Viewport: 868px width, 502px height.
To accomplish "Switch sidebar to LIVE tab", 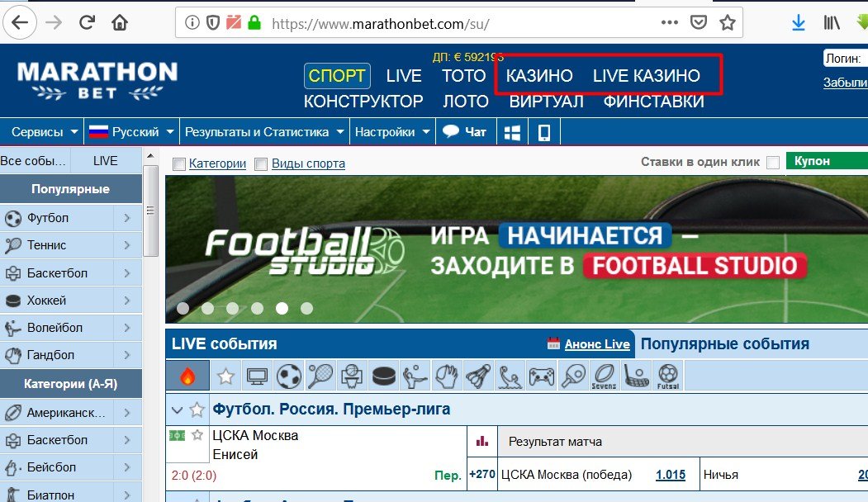I will pos(105,161).
